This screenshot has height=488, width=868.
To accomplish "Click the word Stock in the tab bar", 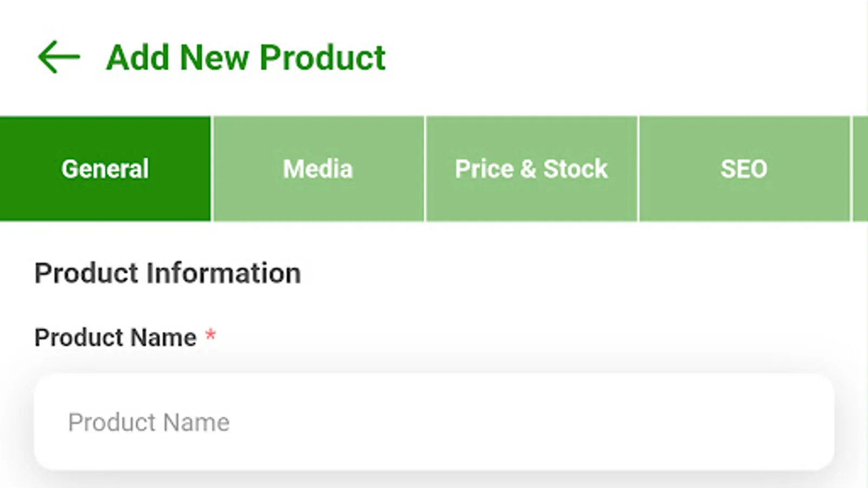I will (x=576, y=169).
